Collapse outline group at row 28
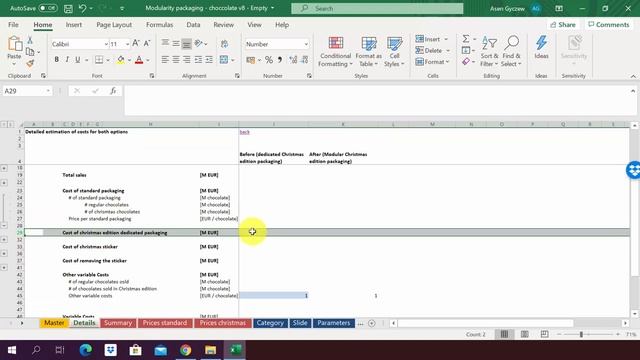640x360 pixels. [4, 225]
